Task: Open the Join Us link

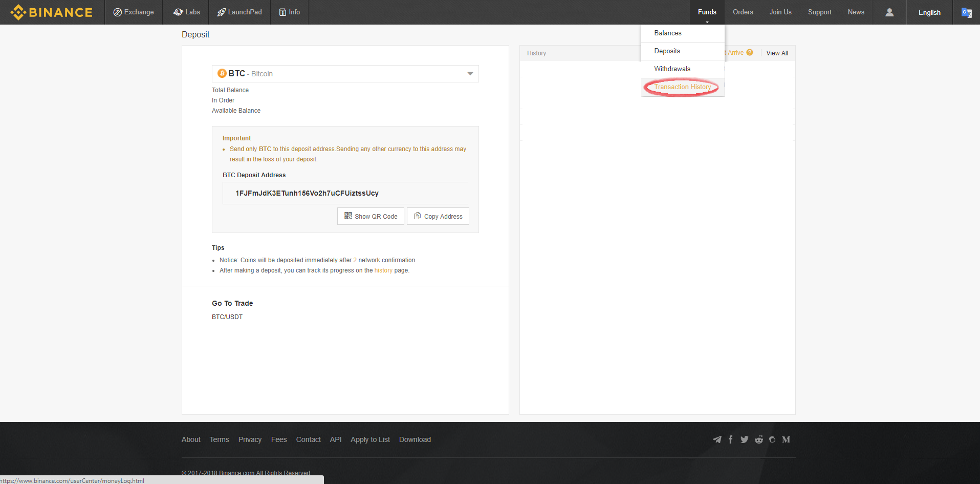Action: (x=780, y=12)
